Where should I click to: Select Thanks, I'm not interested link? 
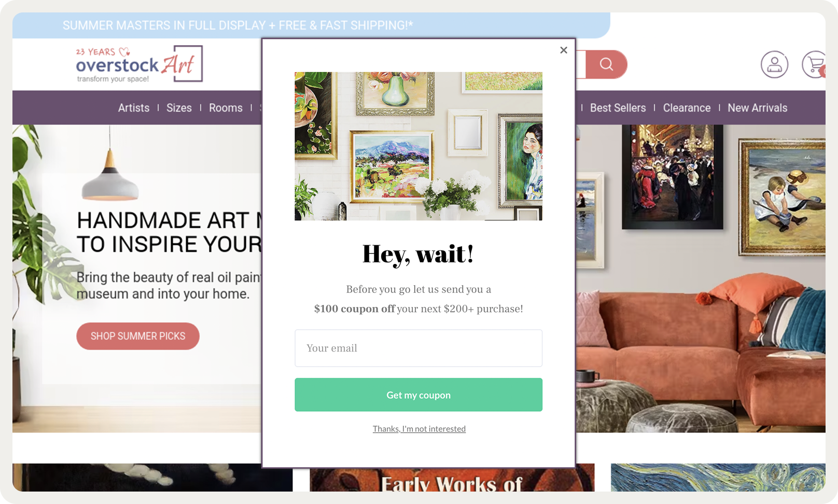coord(419,429)
